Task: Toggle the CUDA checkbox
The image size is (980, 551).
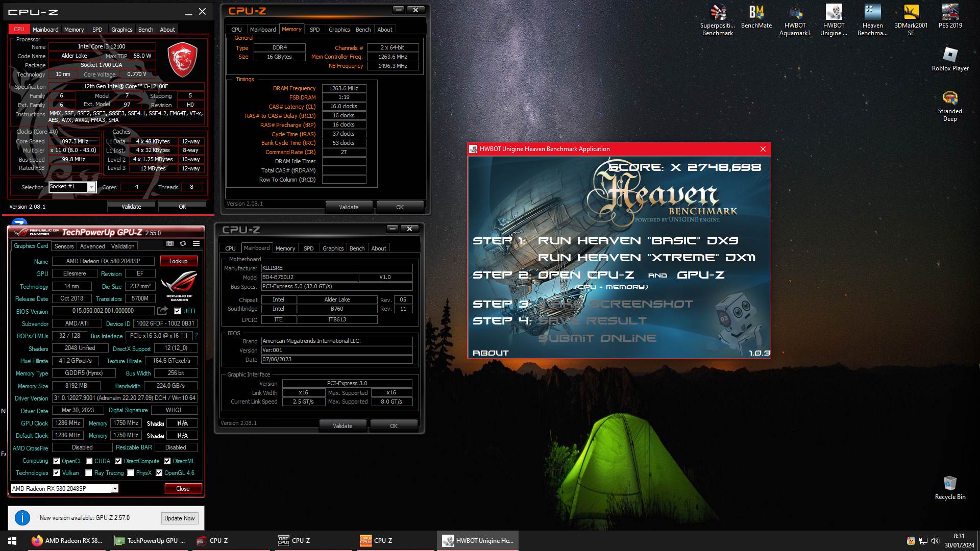Action: point(89,461)
